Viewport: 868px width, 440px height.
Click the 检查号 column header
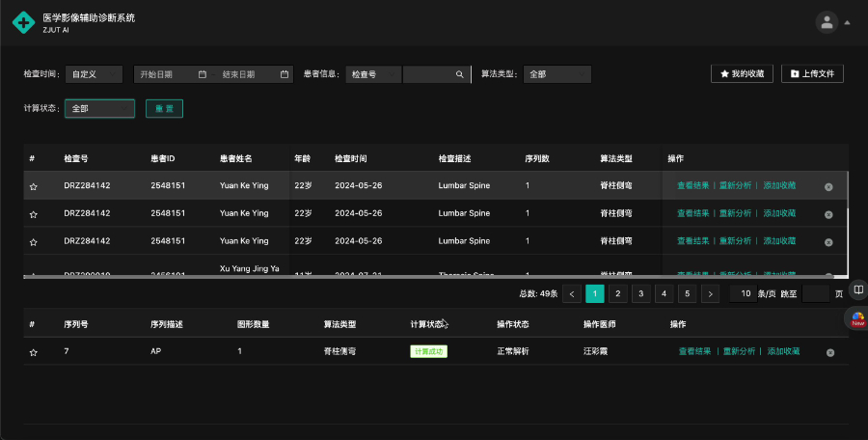click(x=76, y=158)
